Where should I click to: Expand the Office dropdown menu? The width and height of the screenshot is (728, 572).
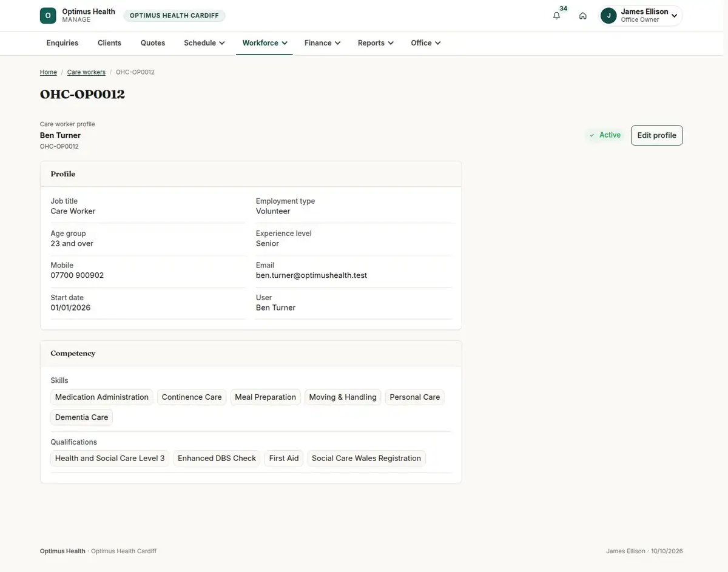click(425, 43)
